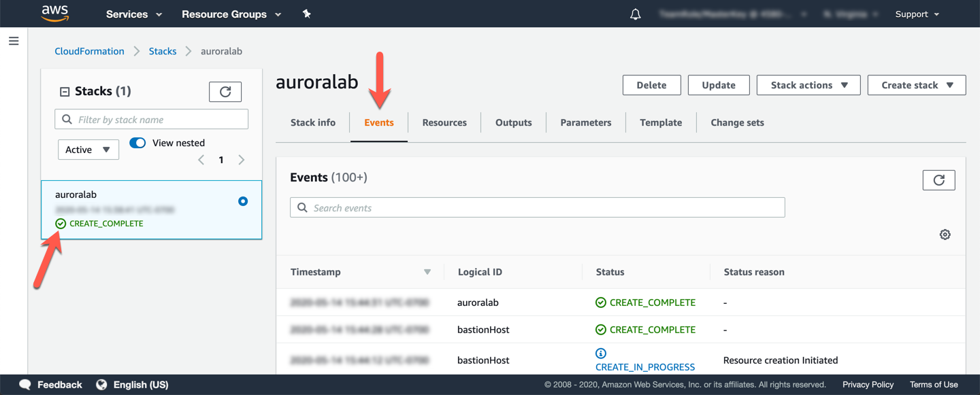Open the account name menu
This screenshot has height=395, width=980.
(x=733, y=14)
